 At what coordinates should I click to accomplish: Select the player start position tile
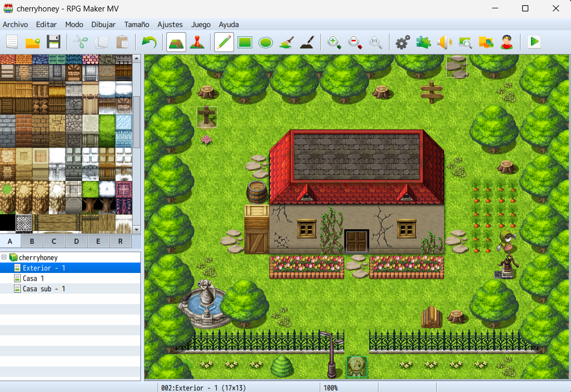coord(357,367)
